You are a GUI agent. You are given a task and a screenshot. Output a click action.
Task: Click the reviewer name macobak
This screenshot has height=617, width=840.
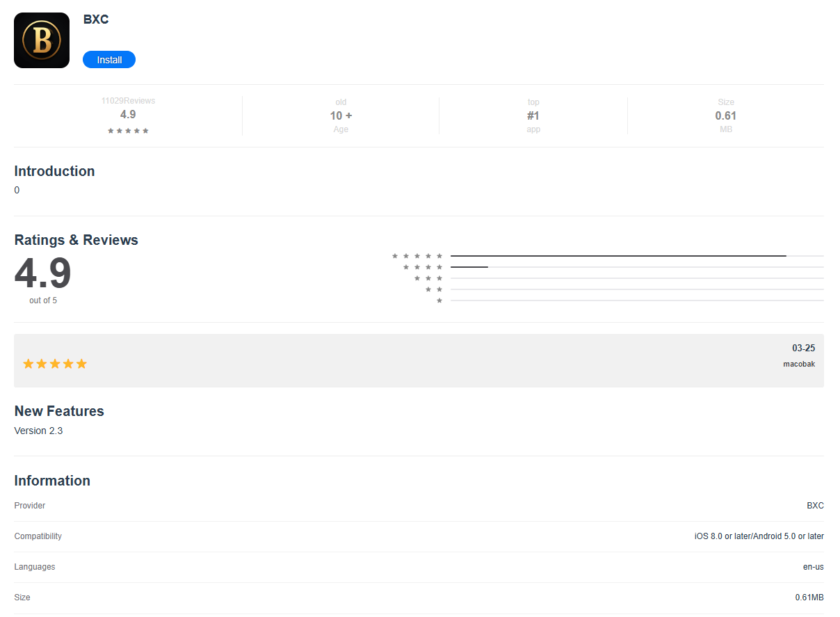tap(799, 364)
